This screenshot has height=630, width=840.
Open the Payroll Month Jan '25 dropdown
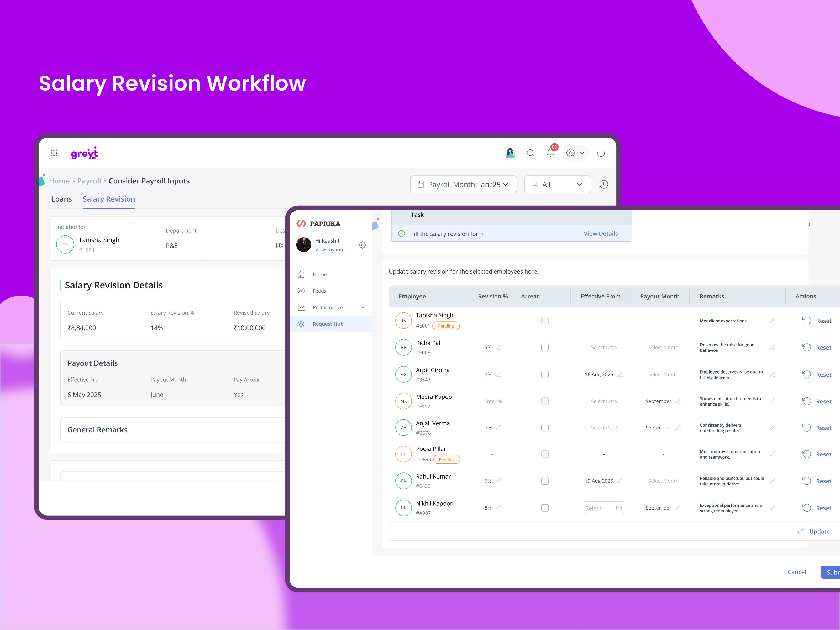(x=463, y=185)
